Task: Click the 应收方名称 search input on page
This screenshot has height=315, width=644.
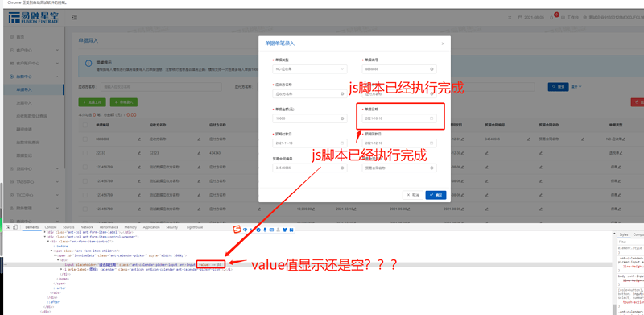Action: pos(162,87)
